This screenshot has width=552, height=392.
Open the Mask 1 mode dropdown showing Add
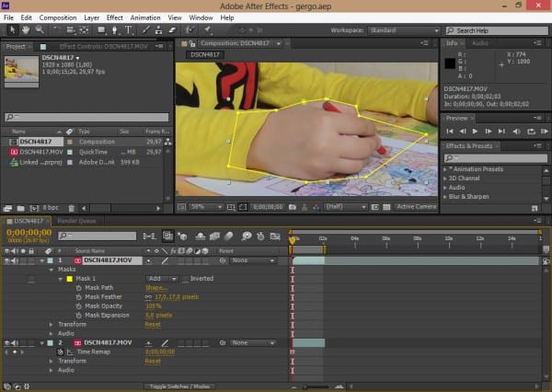(161, 278)
